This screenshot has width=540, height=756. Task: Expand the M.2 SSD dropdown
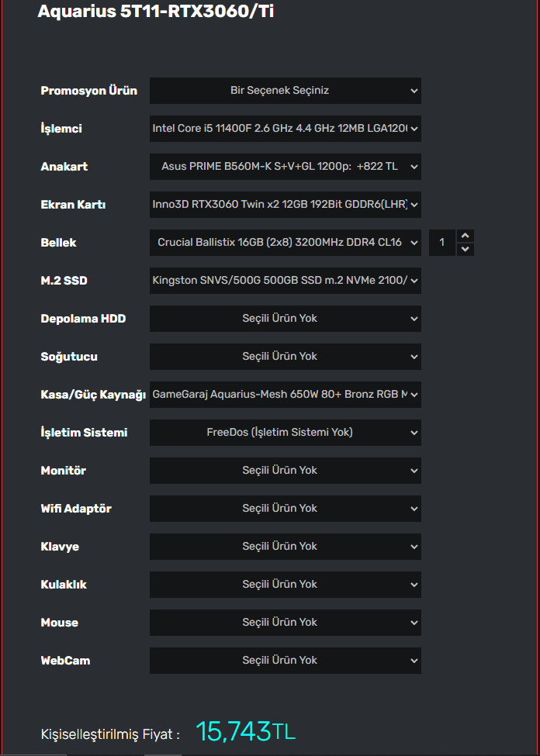285,281
